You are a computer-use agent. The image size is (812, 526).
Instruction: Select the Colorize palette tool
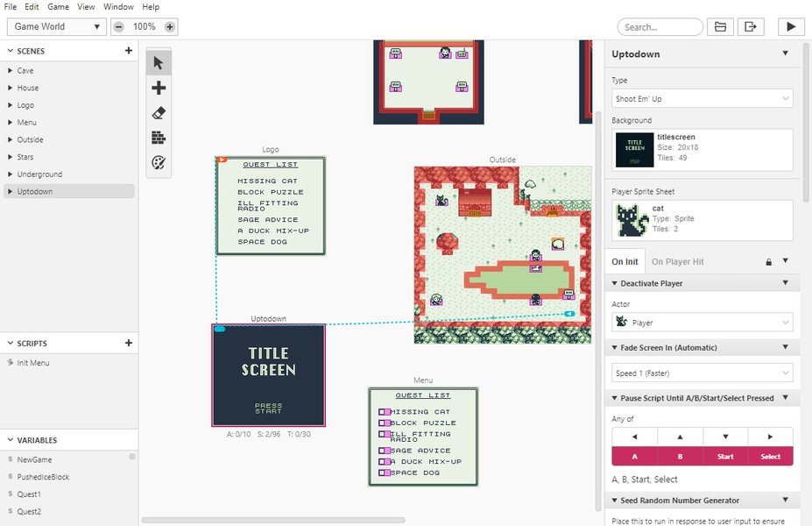tap(159, 163)
